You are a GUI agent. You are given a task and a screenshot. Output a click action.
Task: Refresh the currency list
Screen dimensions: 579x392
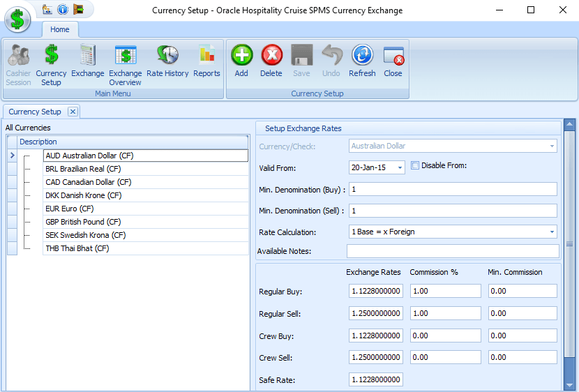(362, 61)
